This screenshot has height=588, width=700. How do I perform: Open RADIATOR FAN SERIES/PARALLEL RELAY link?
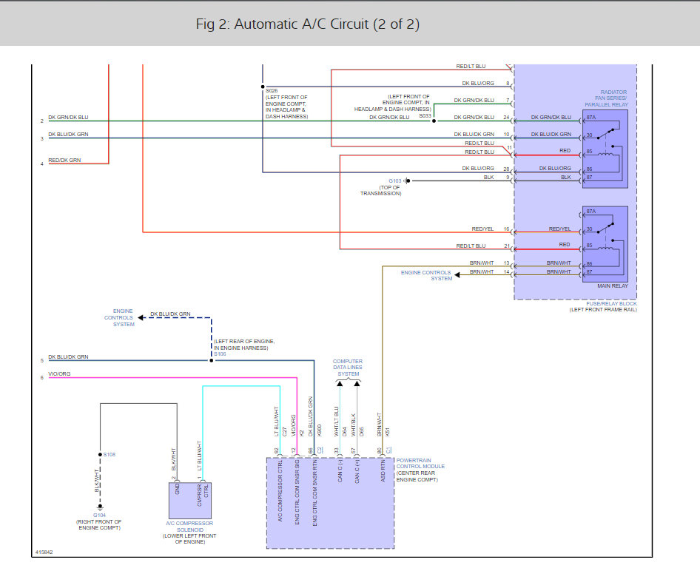pos(606,98)
